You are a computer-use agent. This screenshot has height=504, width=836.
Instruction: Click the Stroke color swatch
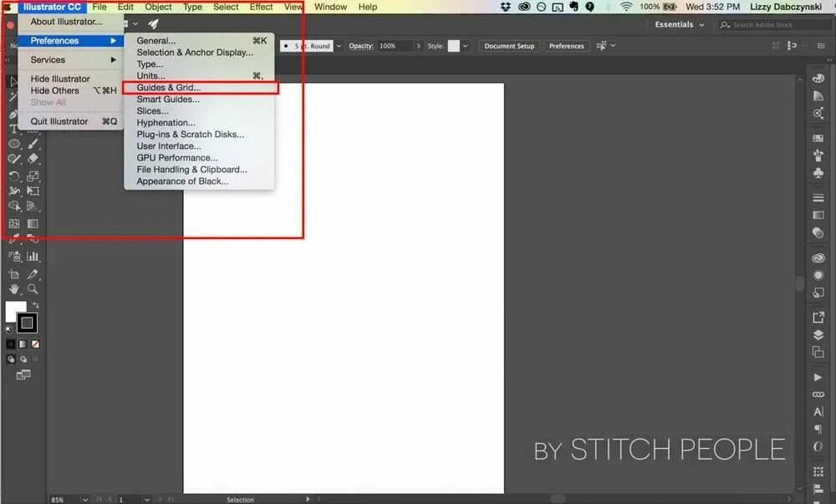(27, 323)
